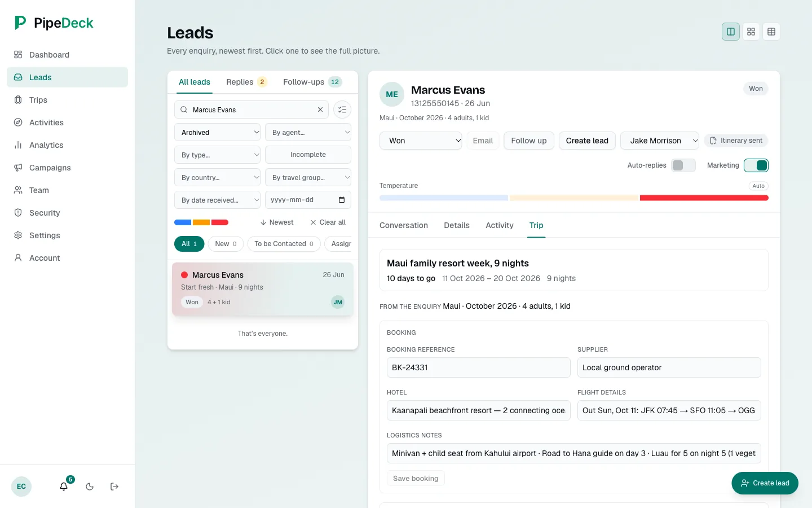Click floating green Create lead button
The width and height of the screenshot is (812, 508).
click(765, 483)
